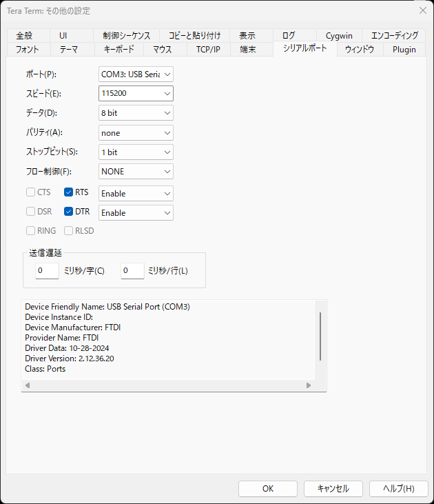This screenshot has width=434, height=504.
Task: Select the シリアルポート tab
Action: 305,48
